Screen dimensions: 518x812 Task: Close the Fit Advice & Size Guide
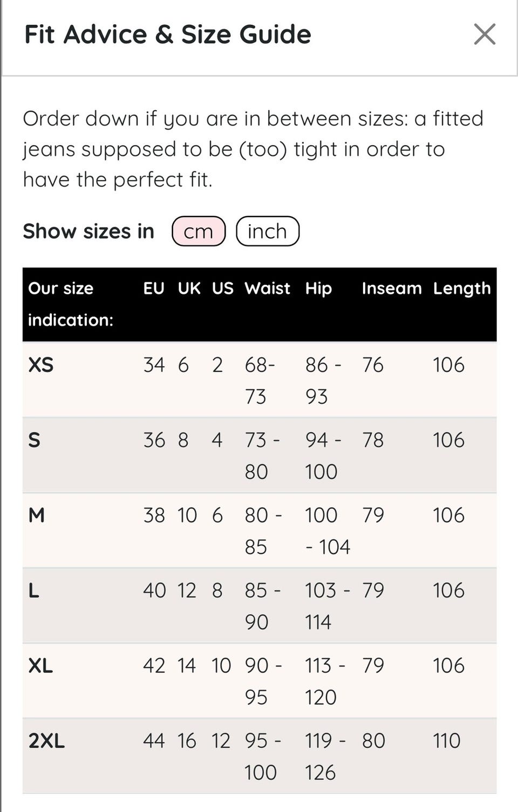point(484,35)
